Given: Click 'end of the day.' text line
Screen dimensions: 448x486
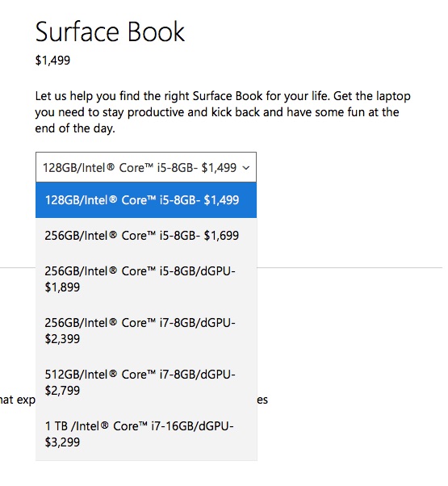Looking at the screenshot, I should click(x=75, y=128).
